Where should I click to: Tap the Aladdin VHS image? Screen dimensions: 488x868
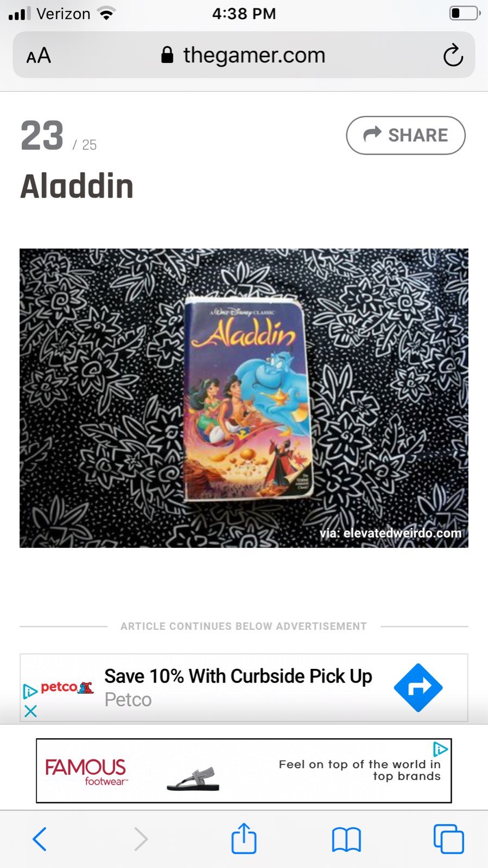point(244,398)
